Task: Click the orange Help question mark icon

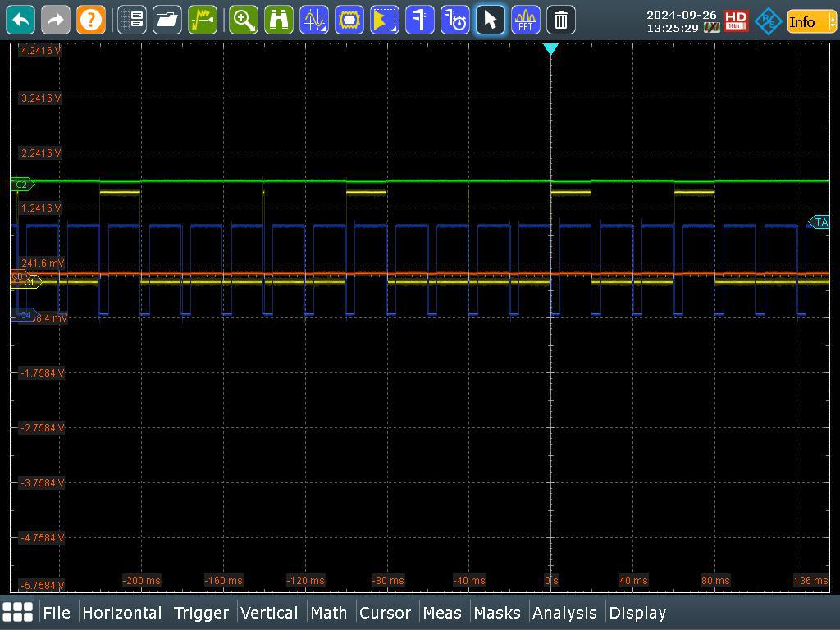Action: point(91,20)
